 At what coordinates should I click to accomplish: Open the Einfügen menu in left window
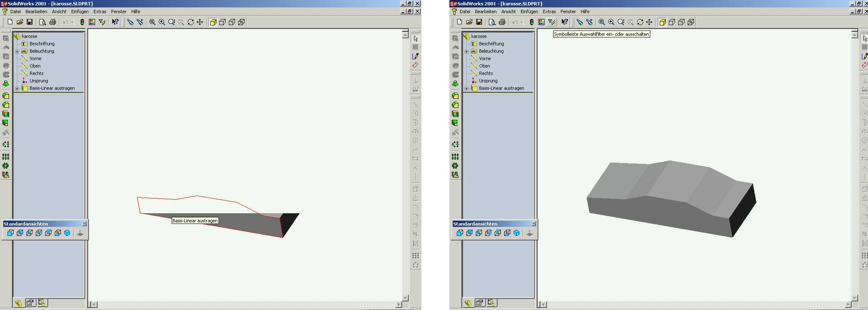pyautogui.click(x=80, y=12)
